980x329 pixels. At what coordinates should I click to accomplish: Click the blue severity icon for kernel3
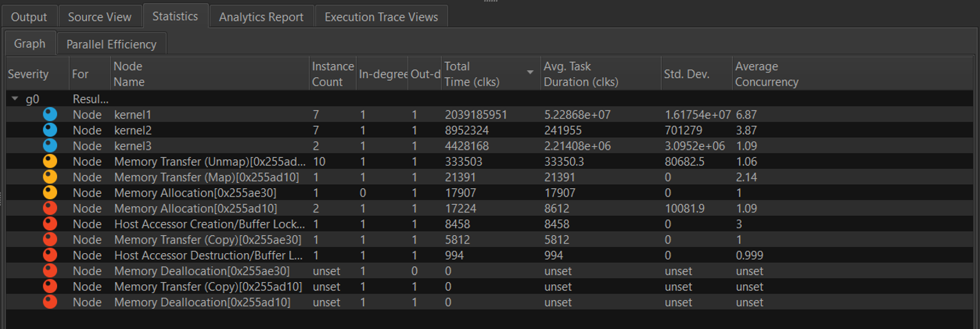point(50,146)
